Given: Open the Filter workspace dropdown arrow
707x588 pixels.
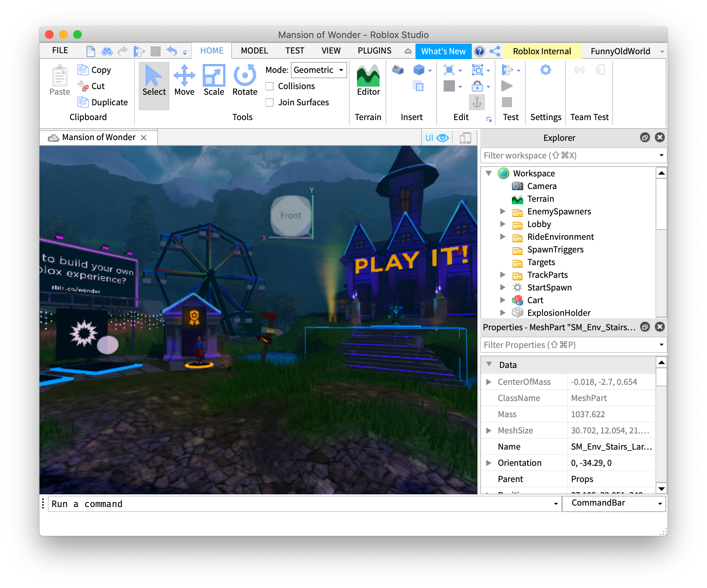Looking at the screenshot, I should pyautogui.click(x=661, y=155).
